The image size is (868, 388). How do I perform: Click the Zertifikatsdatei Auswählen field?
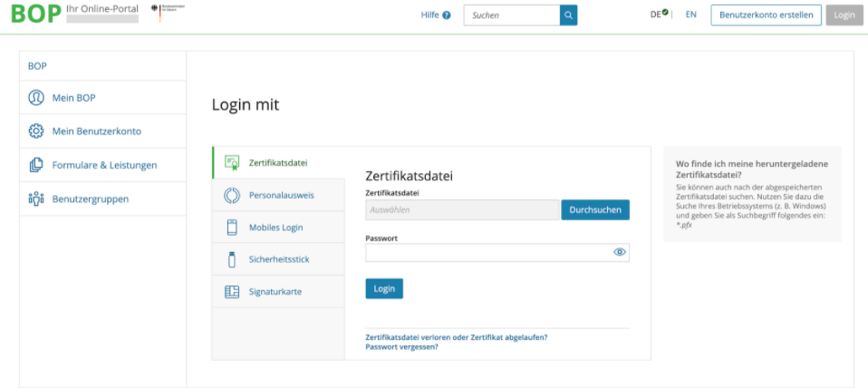pyautogui.click(x=462, y=209)
